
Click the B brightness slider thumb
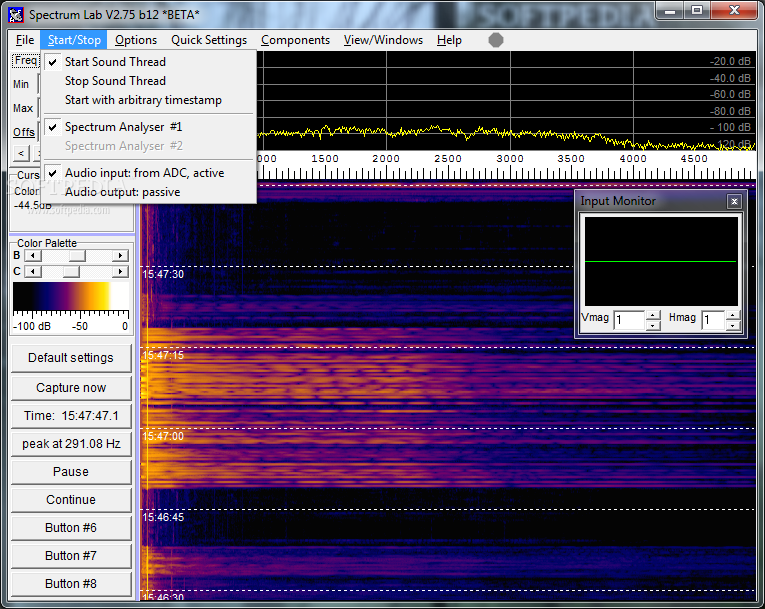point(77,256)
